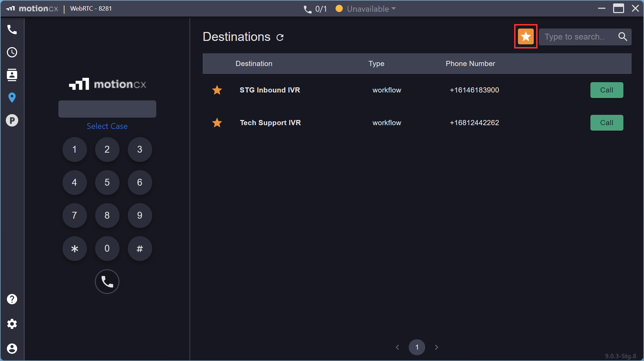644x361 pixels.
Task: Dial digit 0 on keypad
Action: pyautogui.click(x=107, y=249)
